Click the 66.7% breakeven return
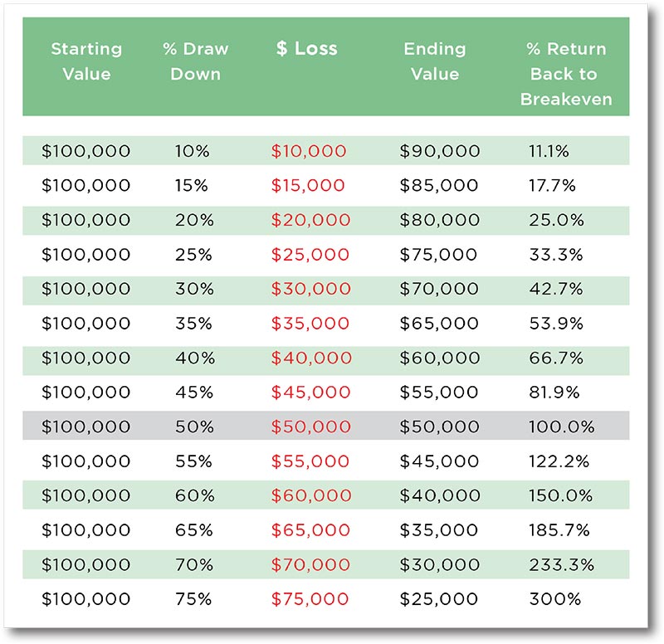 coord(556,359)
